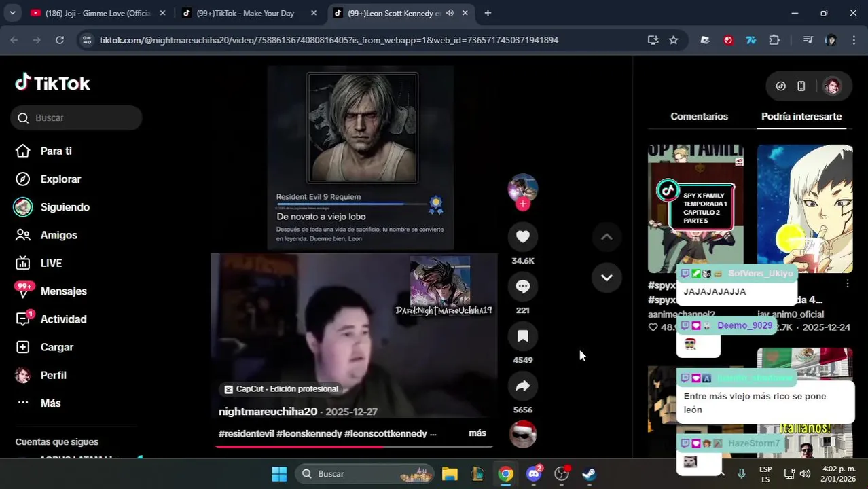The height and width of the screenshot is (489, 868).
Task: Bookmark this page with star
Action: [673, 40]
